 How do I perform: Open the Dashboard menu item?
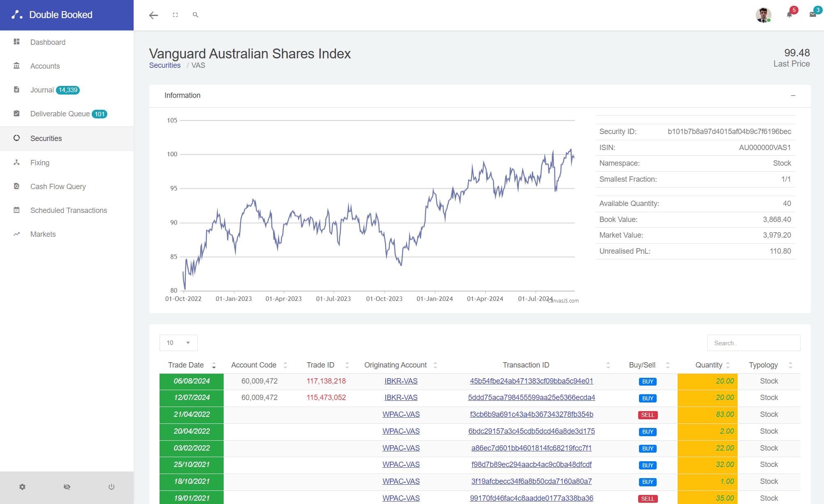(x=67, y=42)
